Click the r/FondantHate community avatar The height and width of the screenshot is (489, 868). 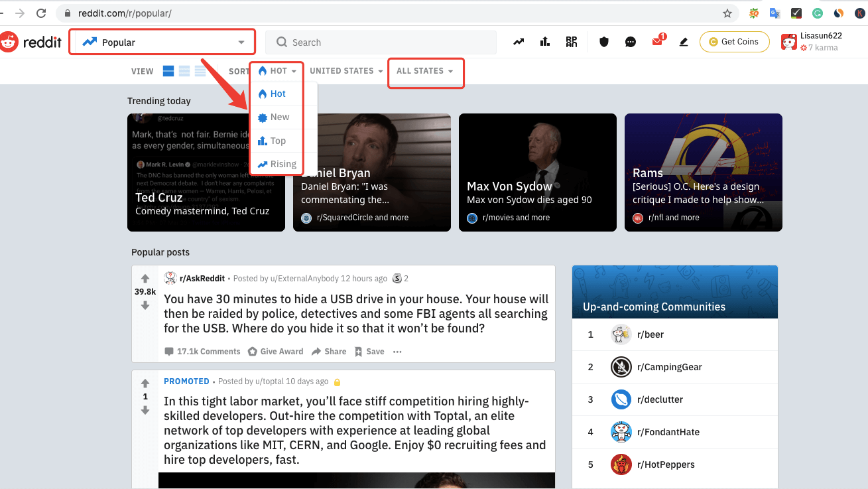621,432
